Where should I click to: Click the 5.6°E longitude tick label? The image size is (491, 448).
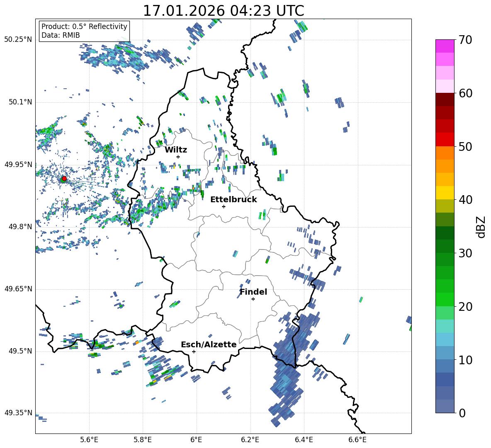click(89, 439)
